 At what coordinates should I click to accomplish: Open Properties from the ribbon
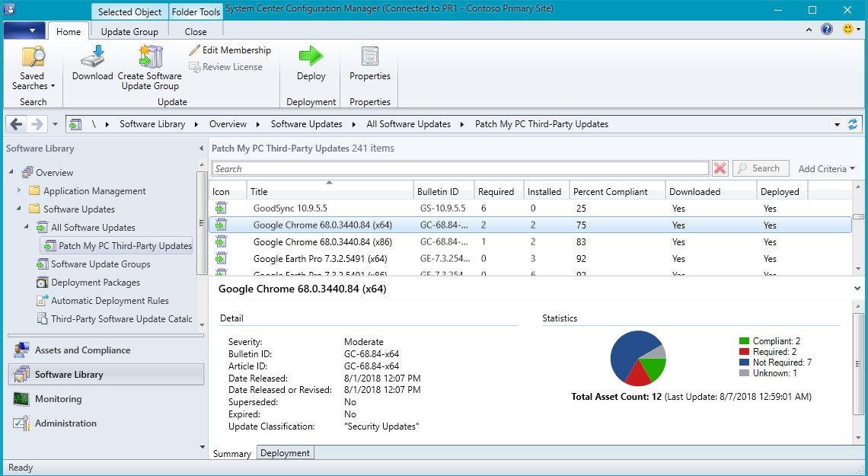[x=370, y=64]
